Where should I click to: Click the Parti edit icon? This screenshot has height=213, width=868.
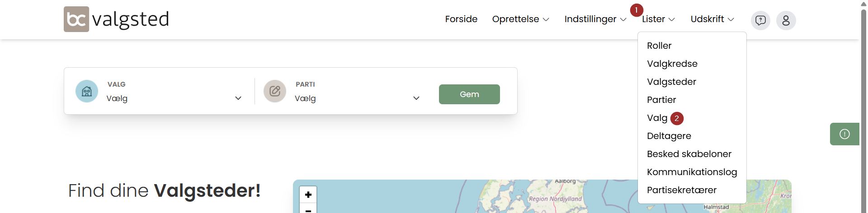point(275,91)
